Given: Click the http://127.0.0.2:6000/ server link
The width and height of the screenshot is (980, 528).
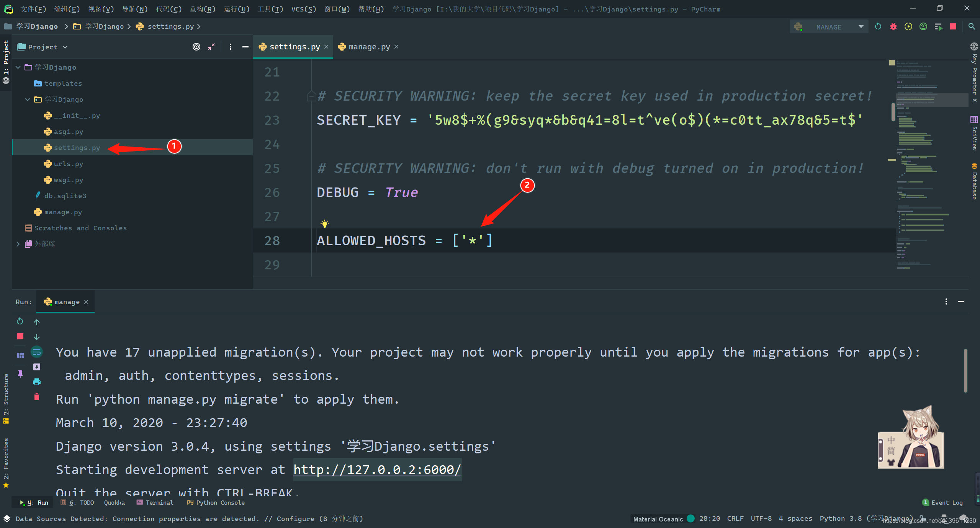Looking at the screenshot, I should 378,469.
